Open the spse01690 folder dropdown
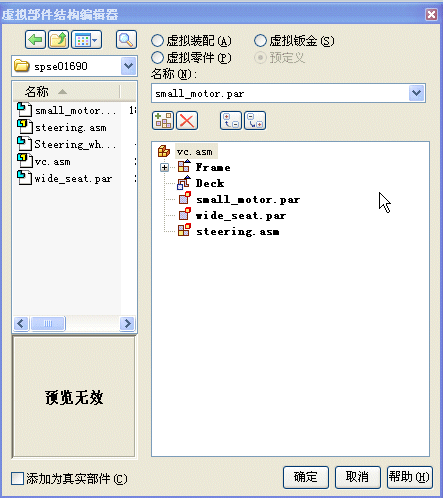The height and width of the screenshot is (498, 443). click(129, 66)
